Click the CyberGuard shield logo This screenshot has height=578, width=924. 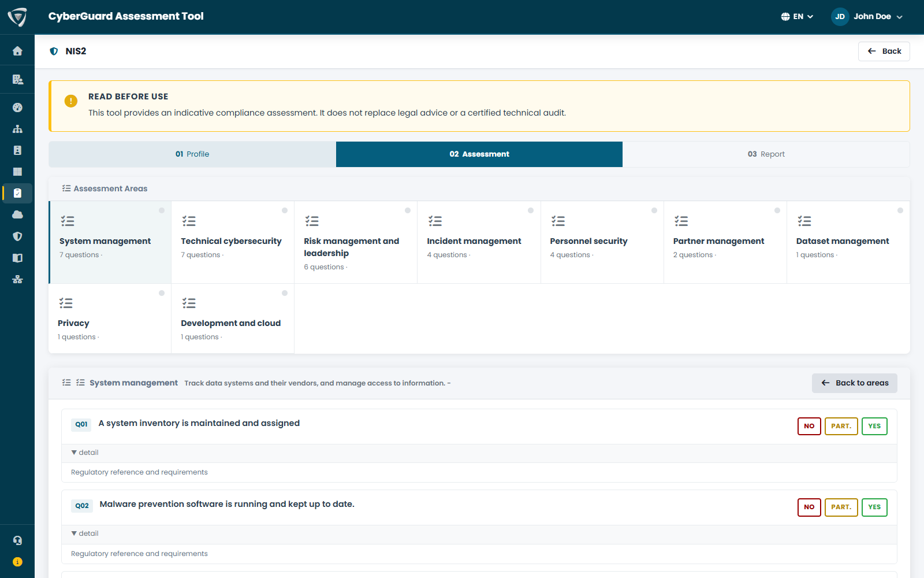pyautogui.click(x=17, y=17)
